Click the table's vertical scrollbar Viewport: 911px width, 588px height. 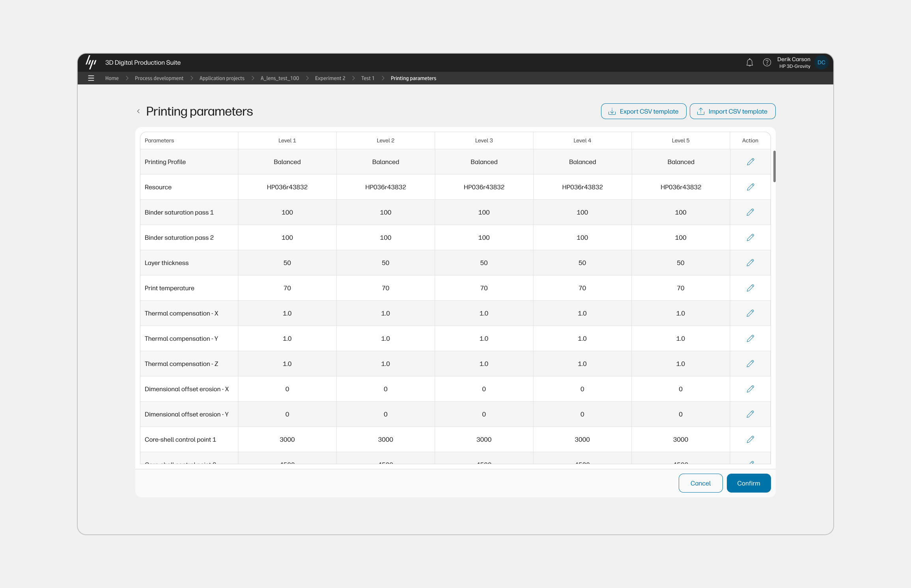click(x=774, y=166)
